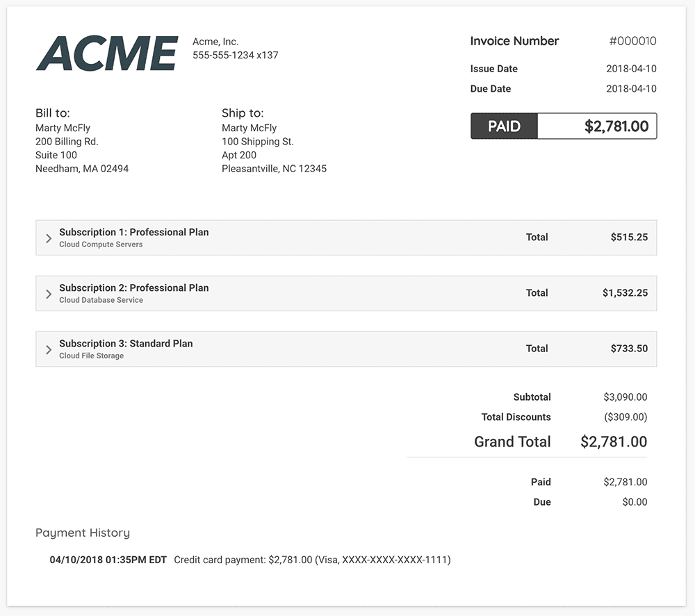Click the $733.50 subscription total

(x=629, y=349)
